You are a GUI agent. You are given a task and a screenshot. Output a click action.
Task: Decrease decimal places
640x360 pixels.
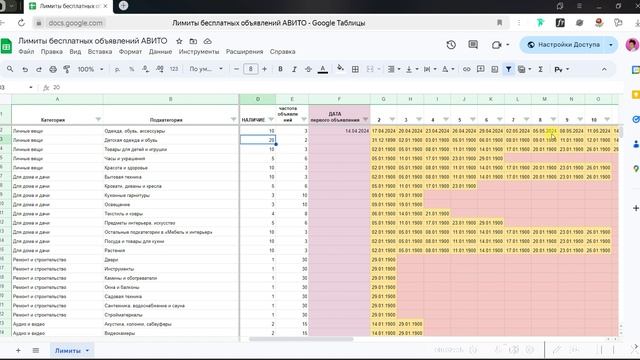[145, 69]
